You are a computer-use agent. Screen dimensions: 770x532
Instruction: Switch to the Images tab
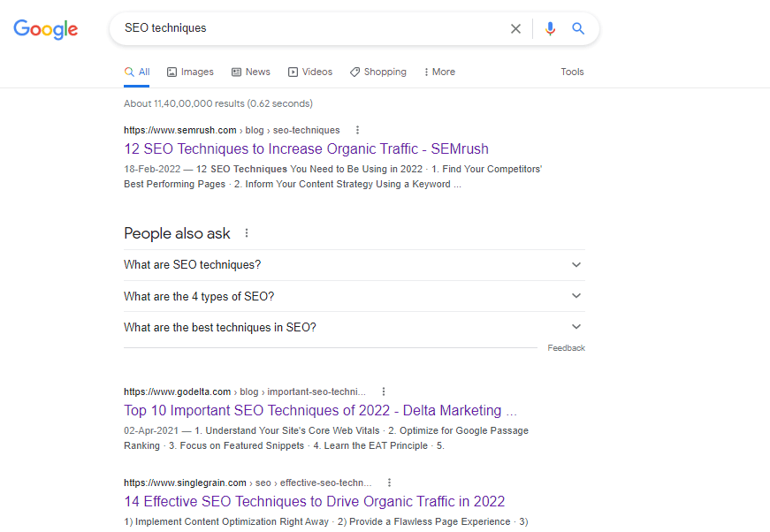(x=190, y=72)
